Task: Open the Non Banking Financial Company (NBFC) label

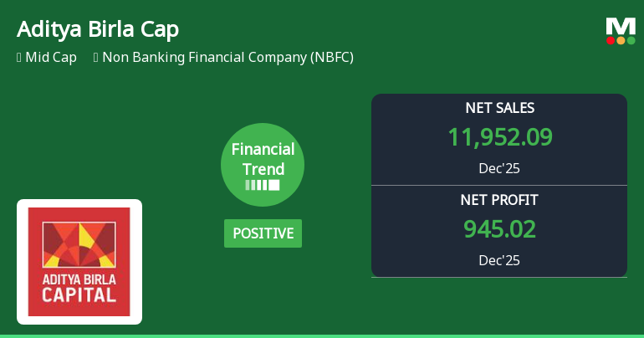Action: pyautogui.click(x=227, y=58)
